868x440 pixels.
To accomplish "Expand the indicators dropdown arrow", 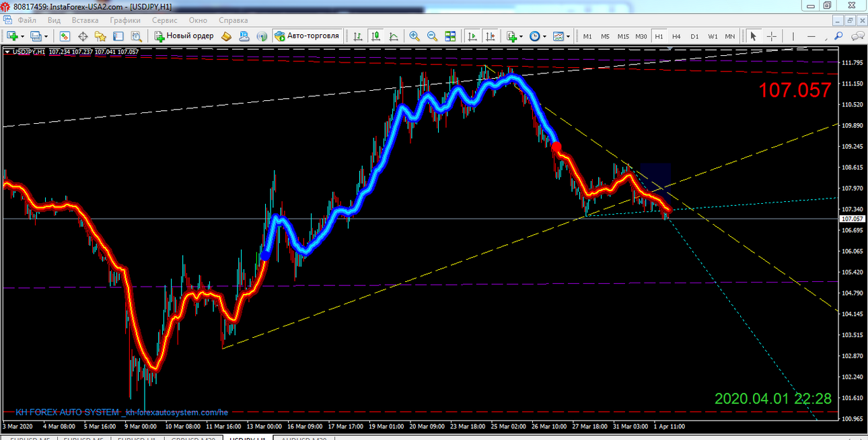I will pyautogui.click(x=522, y=36).
